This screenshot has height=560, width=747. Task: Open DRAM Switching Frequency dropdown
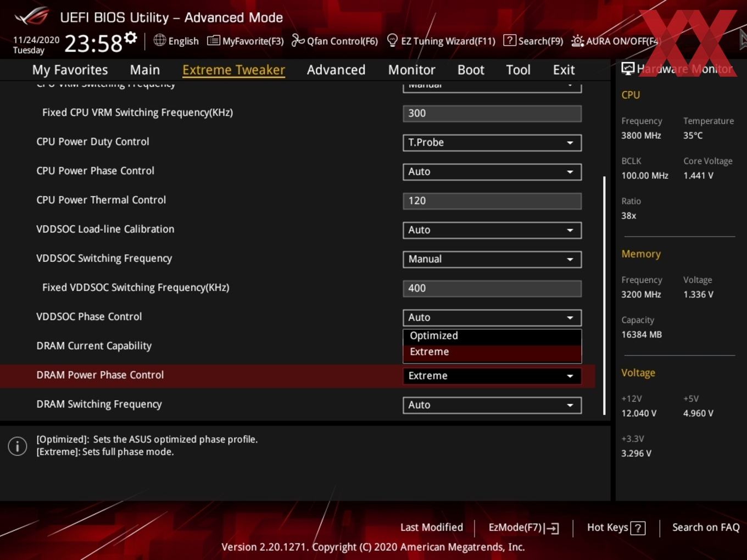tap(492, 405)
